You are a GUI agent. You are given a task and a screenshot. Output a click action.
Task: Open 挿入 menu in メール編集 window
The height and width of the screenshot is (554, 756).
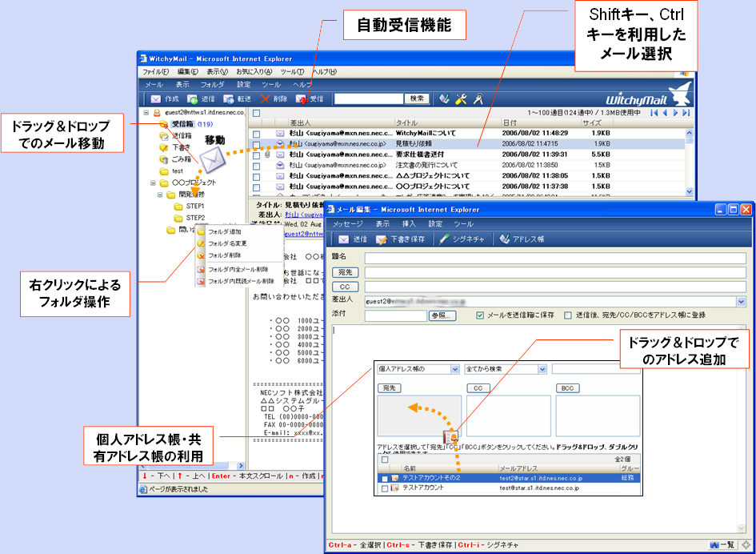tap(409, 224)
